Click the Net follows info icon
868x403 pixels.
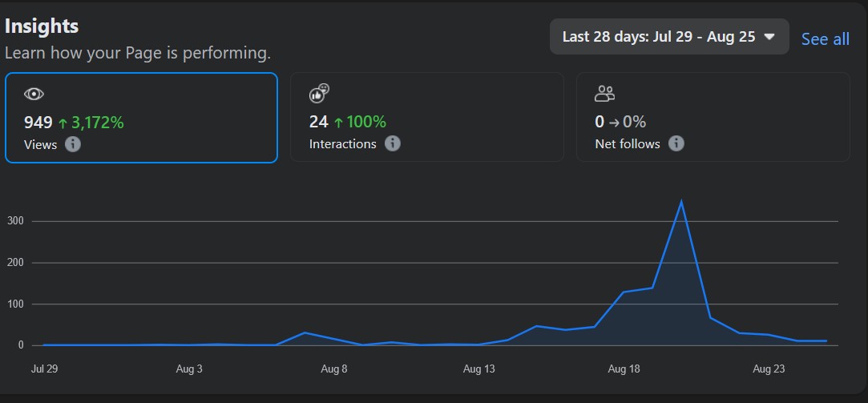(x=676, y=144)
